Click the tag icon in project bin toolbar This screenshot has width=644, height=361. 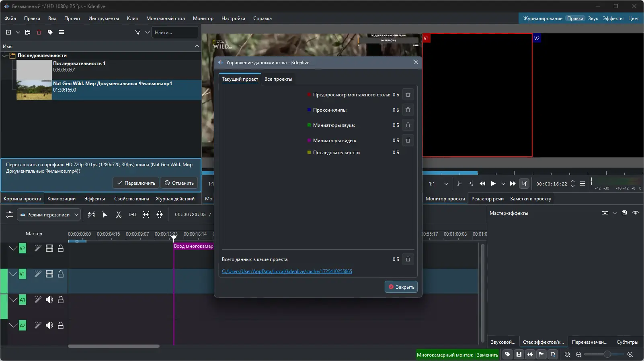(50, 32)
